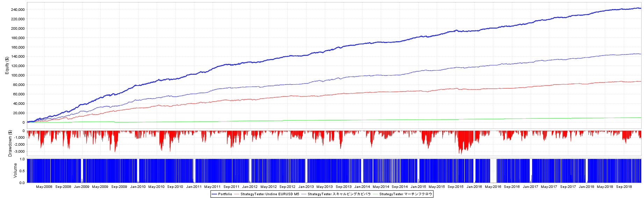Click the 160,000 equity axis label
Screen dimensions: 644x198
(x=18, y=47)
